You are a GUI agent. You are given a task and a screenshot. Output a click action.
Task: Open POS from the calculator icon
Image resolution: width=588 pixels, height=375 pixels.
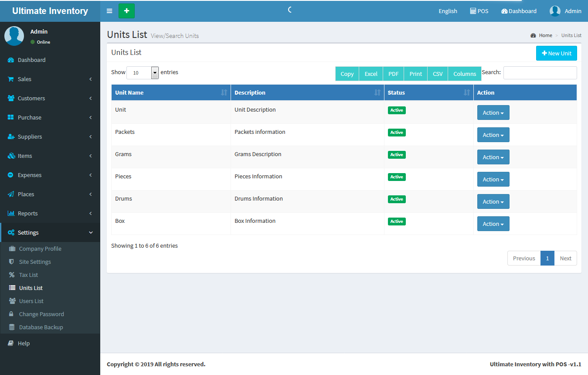coord(473,11)
